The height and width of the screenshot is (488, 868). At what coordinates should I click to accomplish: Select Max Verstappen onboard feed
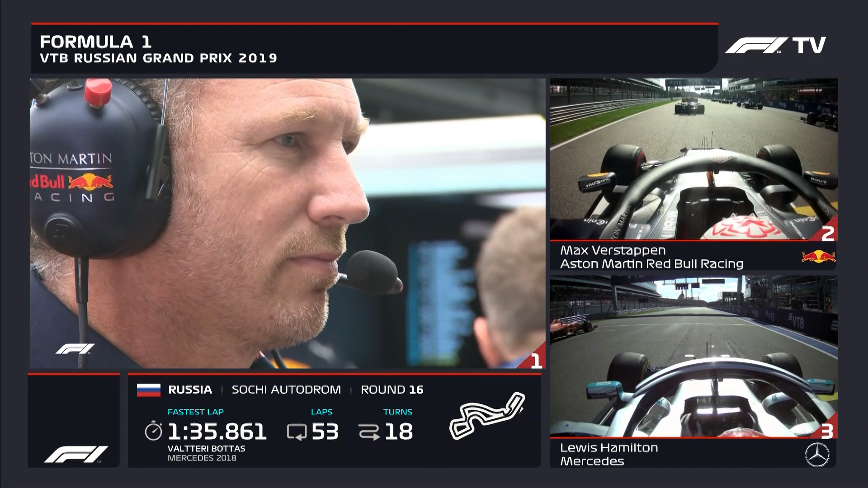[x=693, y=159]
